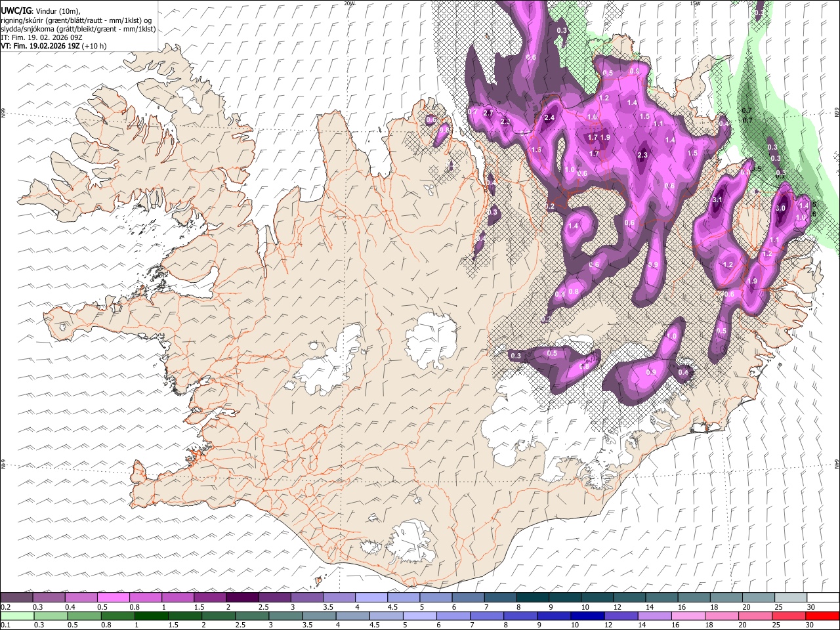
Task: Click the '0.1' label in bottom legend row
Action: (5, 625)
